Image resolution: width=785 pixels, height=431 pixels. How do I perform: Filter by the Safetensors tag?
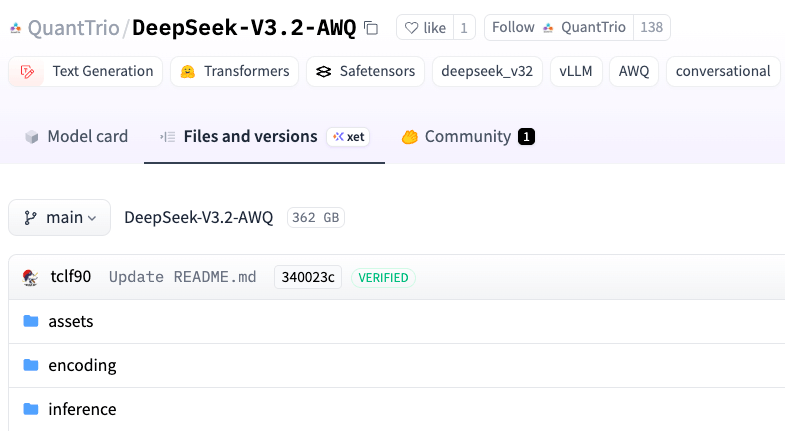pos(365,72)
